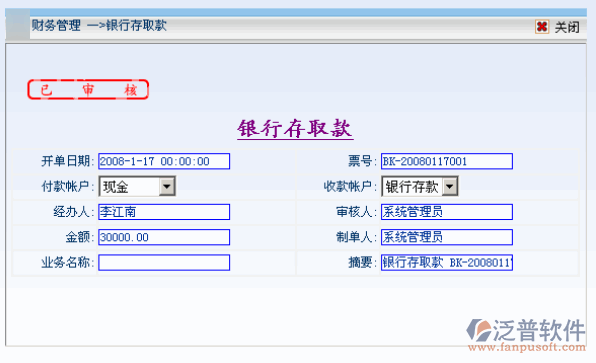Focus the 审核人 field
The image size is (596, 363).
tap(447, 212)
